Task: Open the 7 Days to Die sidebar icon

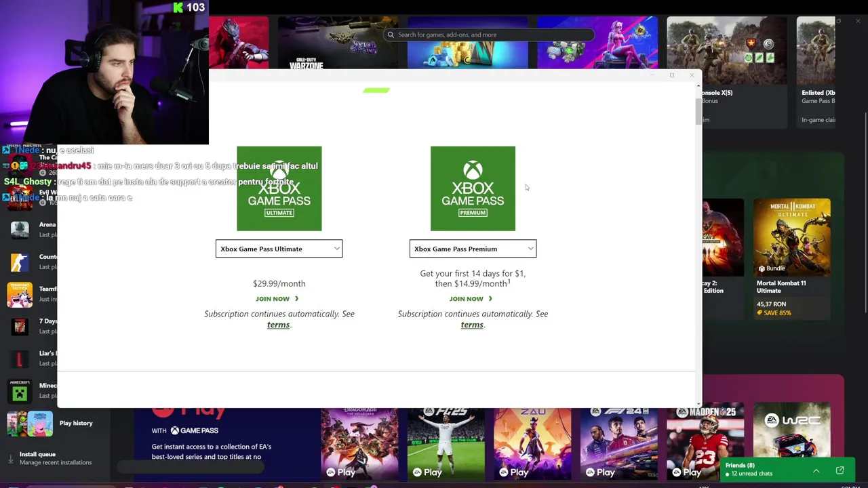Action: (x=20, y=327)
